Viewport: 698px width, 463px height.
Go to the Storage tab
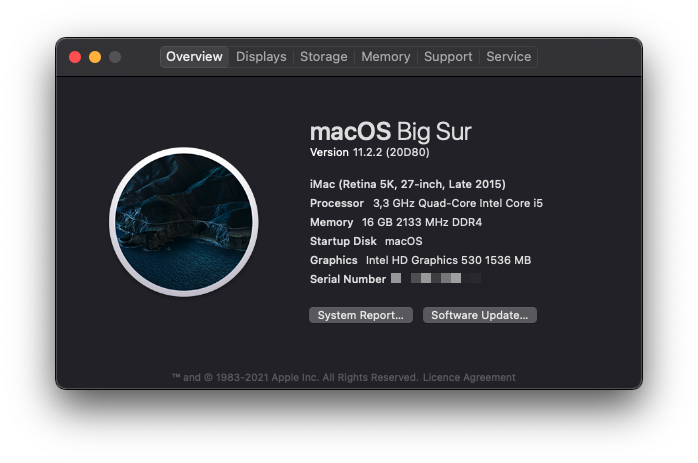pyautogui.click(x=324, y=57)
